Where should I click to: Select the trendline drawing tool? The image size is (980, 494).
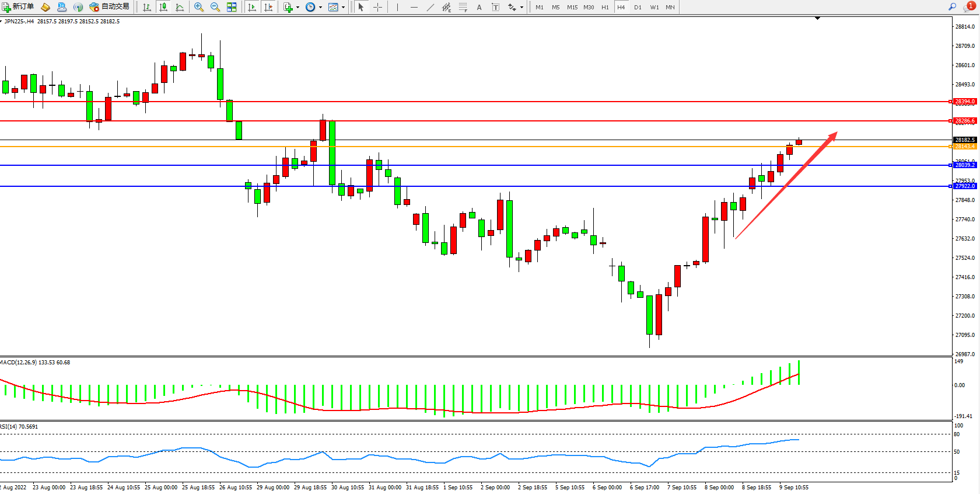430,7
